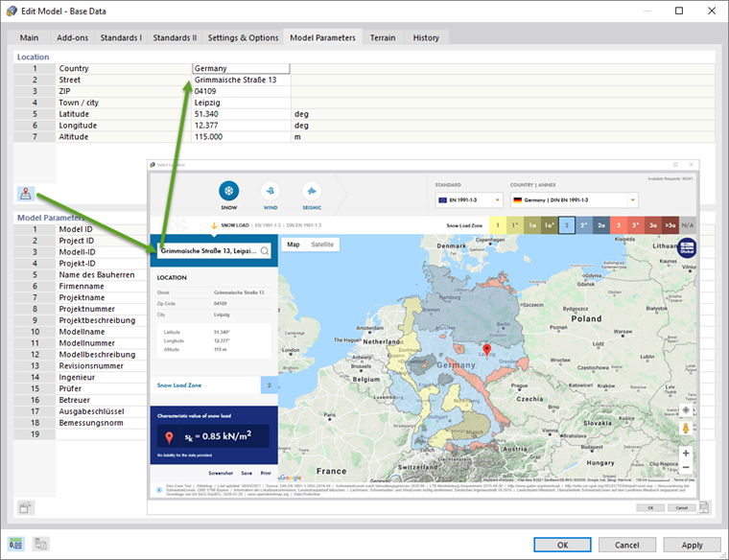This screenshot has height=560, width=729.
Task: Click the Apply button
Action: [x=692, y=545]
